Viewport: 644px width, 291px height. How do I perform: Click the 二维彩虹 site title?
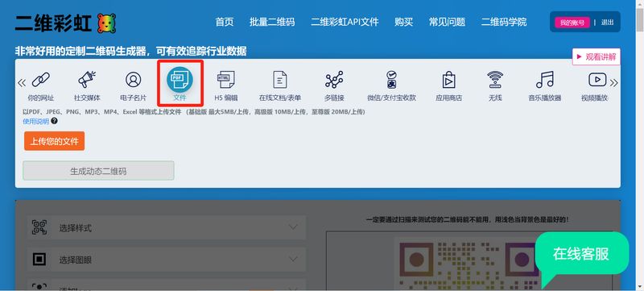(52, 23)
